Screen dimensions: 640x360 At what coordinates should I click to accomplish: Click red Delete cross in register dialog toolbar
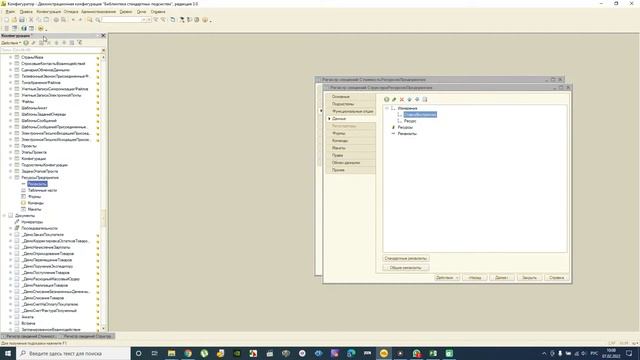402,99
